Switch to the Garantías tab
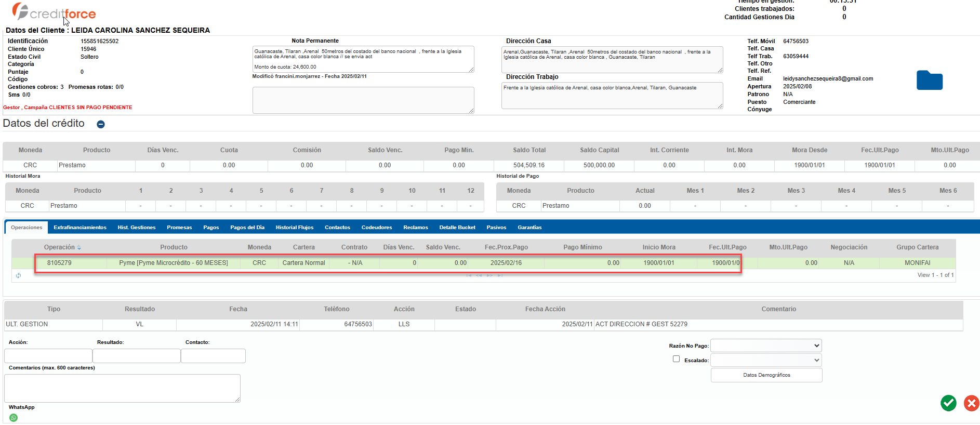The width and height of the screenshot is (980, 425). click(529, 227)
